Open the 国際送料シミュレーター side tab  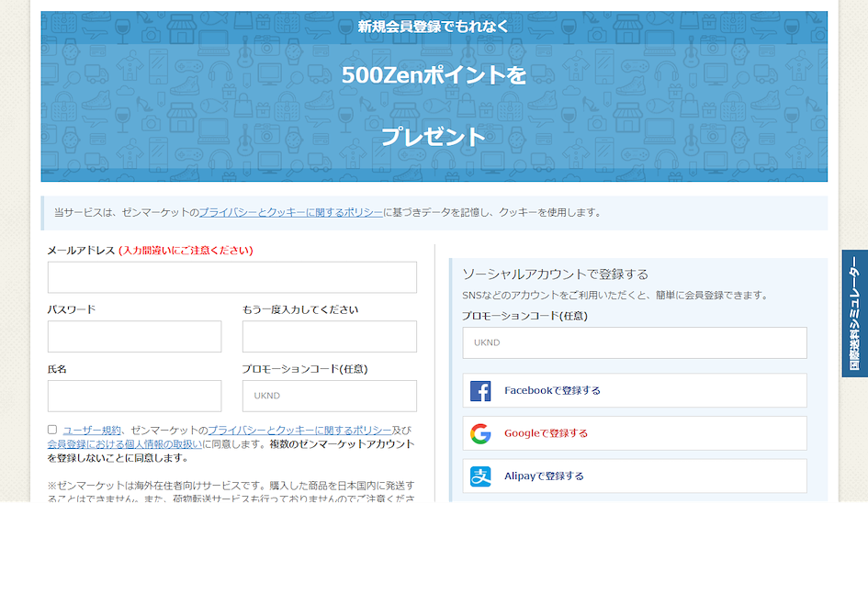click(x=854, y=313)
